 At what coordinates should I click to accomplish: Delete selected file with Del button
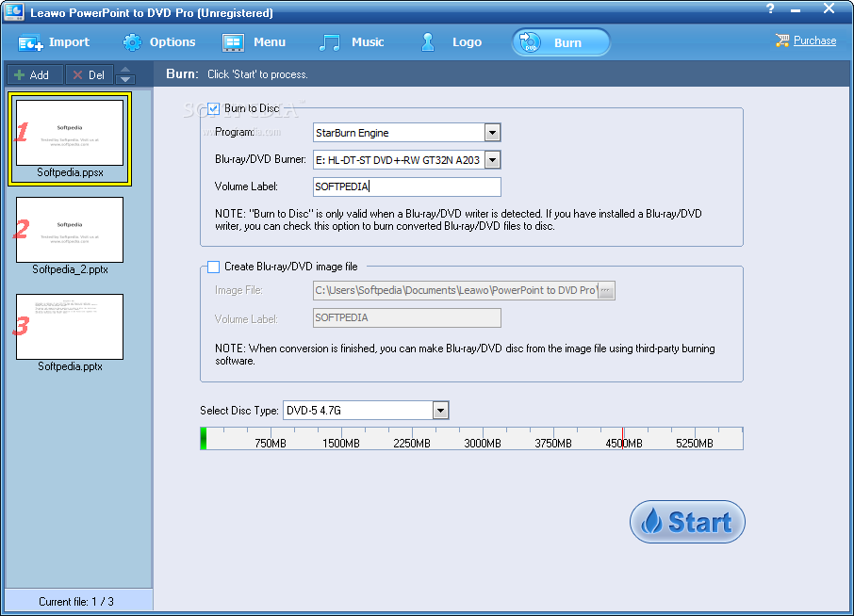click(90, 75)
